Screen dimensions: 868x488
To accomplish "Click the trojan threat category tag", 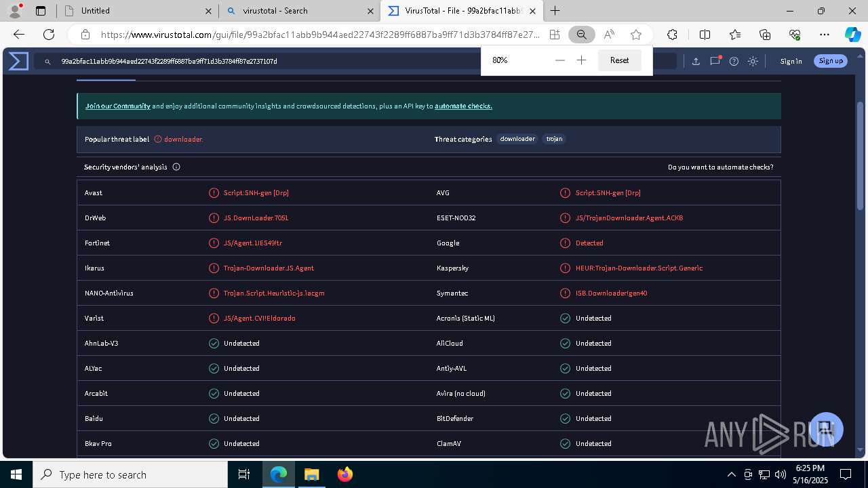I will pos(554,139).
